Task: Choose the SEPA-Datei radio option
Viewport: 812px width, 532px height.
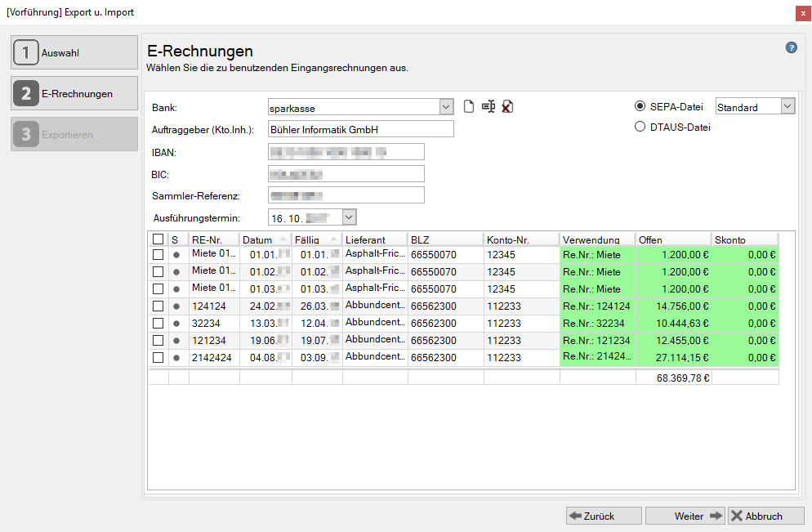Action: point(640,106)
